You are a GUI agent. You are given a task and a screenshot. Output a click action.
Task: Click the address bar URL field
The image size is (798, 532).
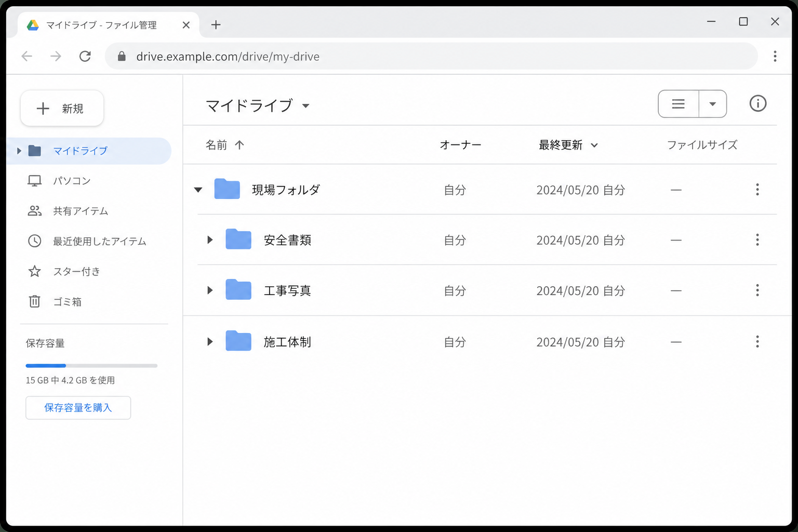[x=431, y=56]
